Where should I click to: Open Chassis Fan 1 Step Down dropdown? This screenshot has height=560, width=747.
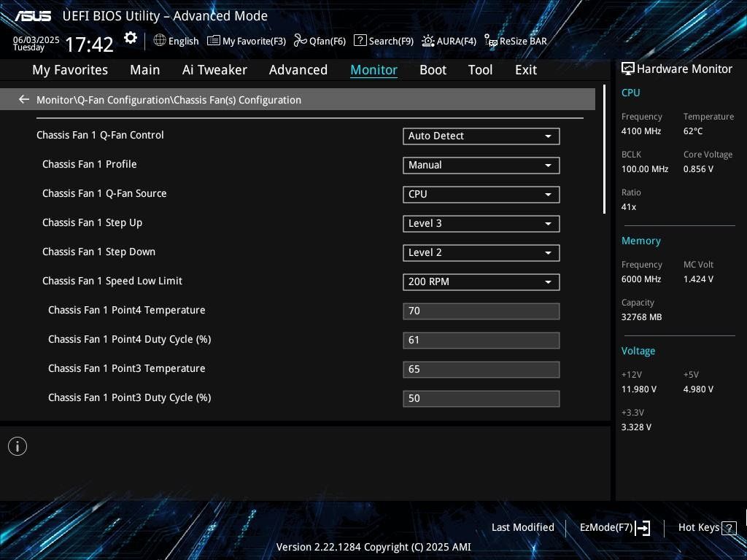click(481, 253)
